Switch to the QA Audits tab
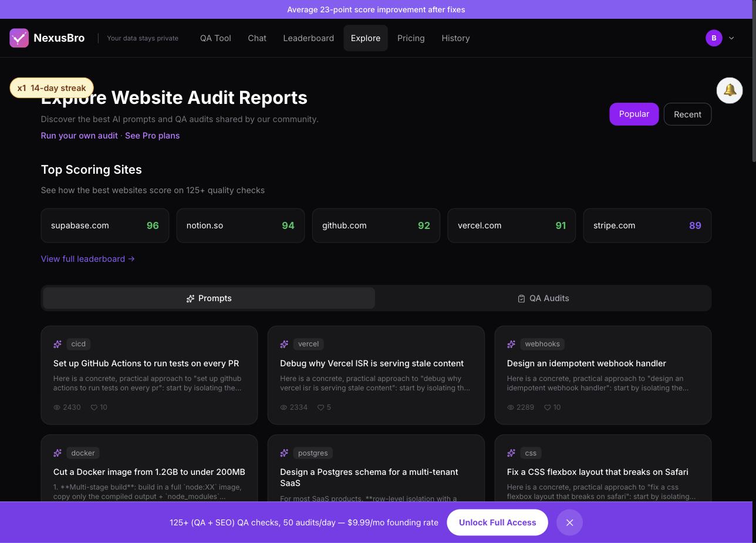Screen dimensions: 756x543 pyautogui.click(x=543, y=298)
